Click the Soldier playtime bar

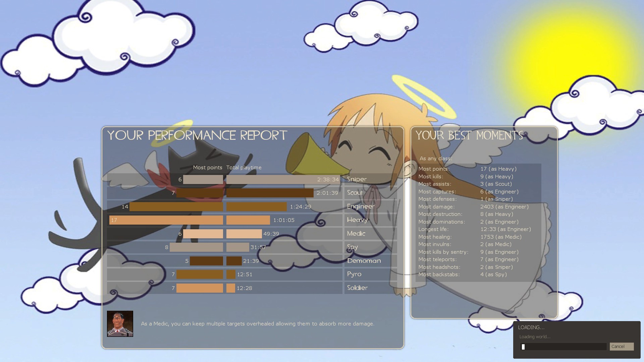click(x=230, y=288)
